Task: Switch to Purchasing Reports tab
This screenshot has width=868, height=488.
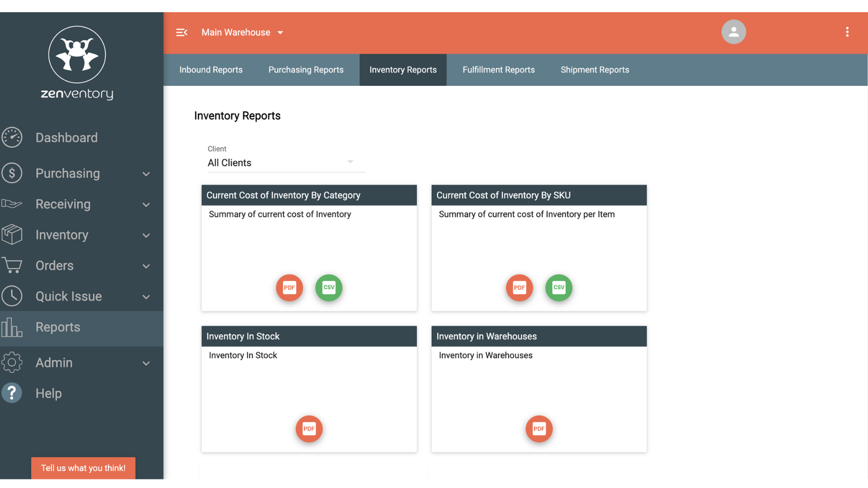Action: pyautogui.click(x=306, y=70)
